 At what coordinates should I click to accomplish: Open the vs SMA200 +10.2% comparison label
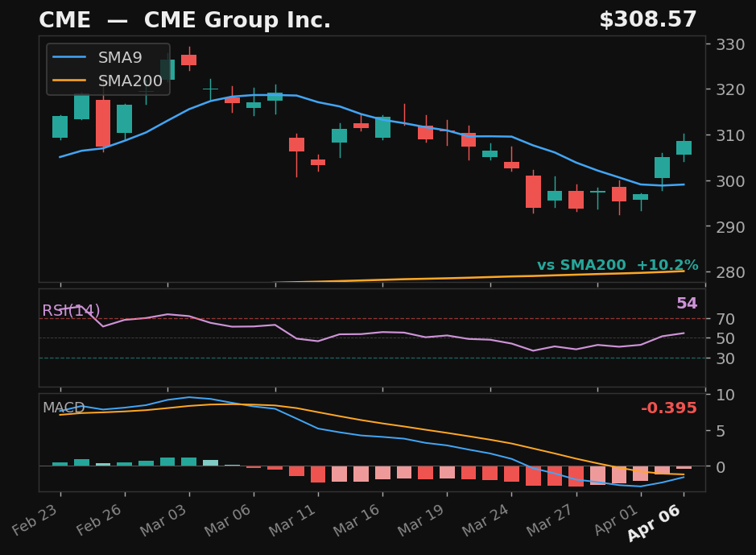[x=618, y=264]
